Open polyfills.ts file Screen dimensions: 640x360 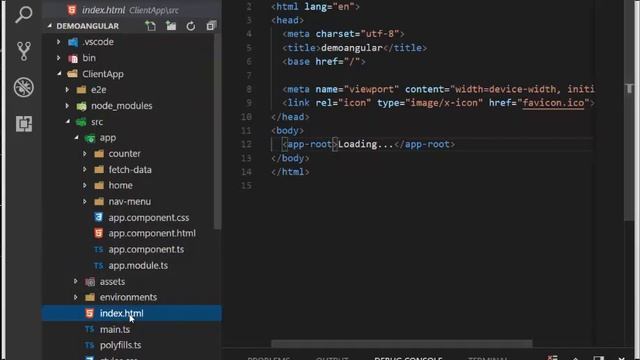tap(120, 345)
